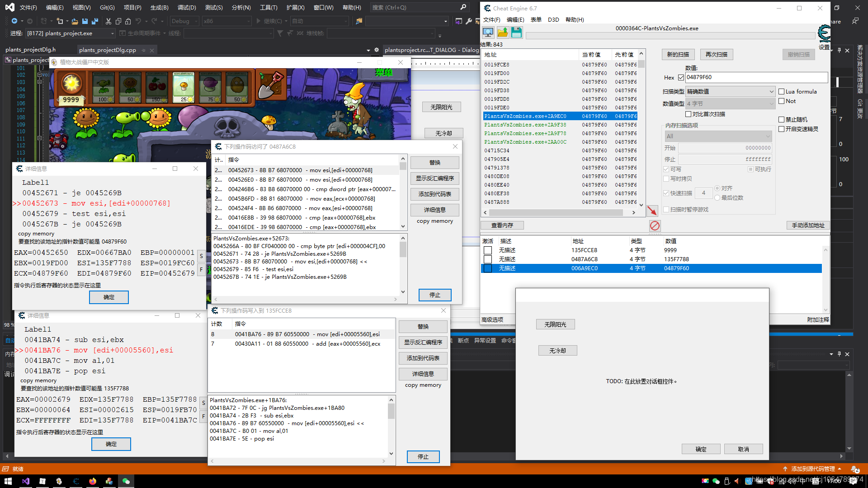Viewport: 868px width, 488px height.
Task: Expand the dropdown arrow beside the back button
Action: click(22, 21)
